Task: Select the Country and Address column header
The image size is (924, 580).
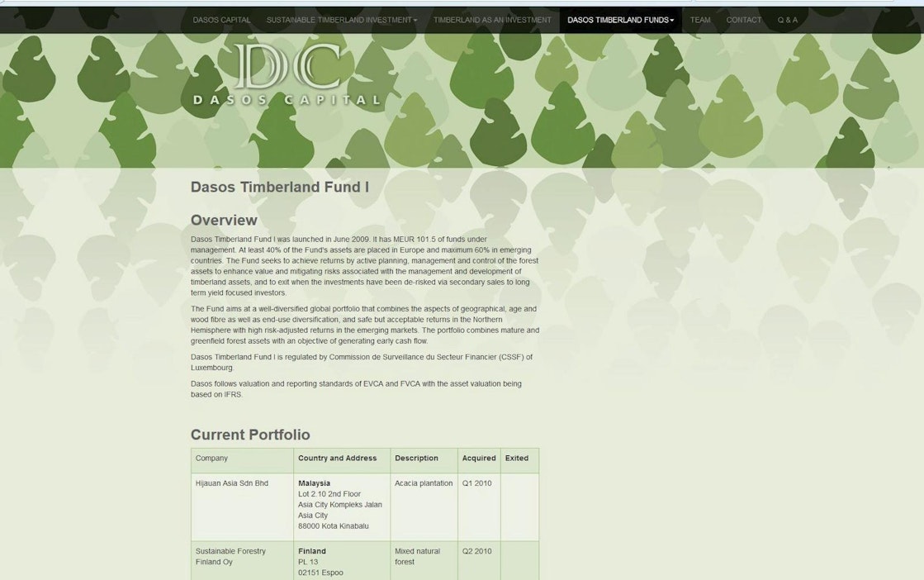Action: tap(337, 459)
